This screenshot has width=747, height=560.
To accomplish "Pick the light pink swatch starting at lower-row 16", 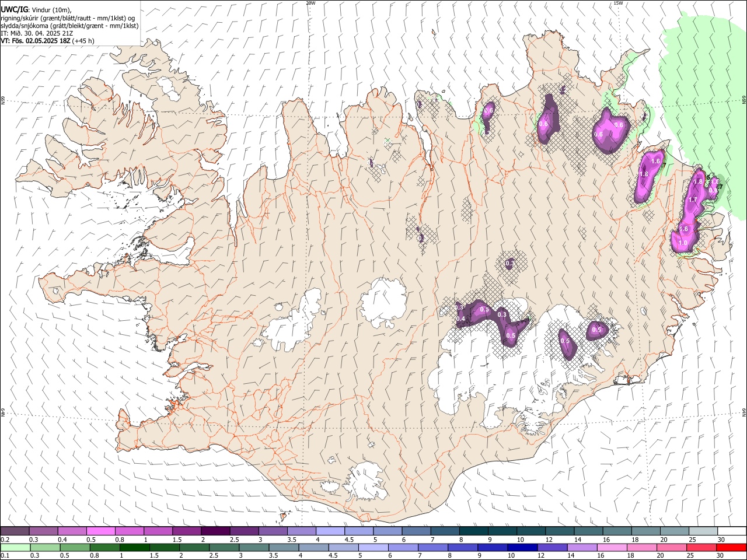I will 612,547.
